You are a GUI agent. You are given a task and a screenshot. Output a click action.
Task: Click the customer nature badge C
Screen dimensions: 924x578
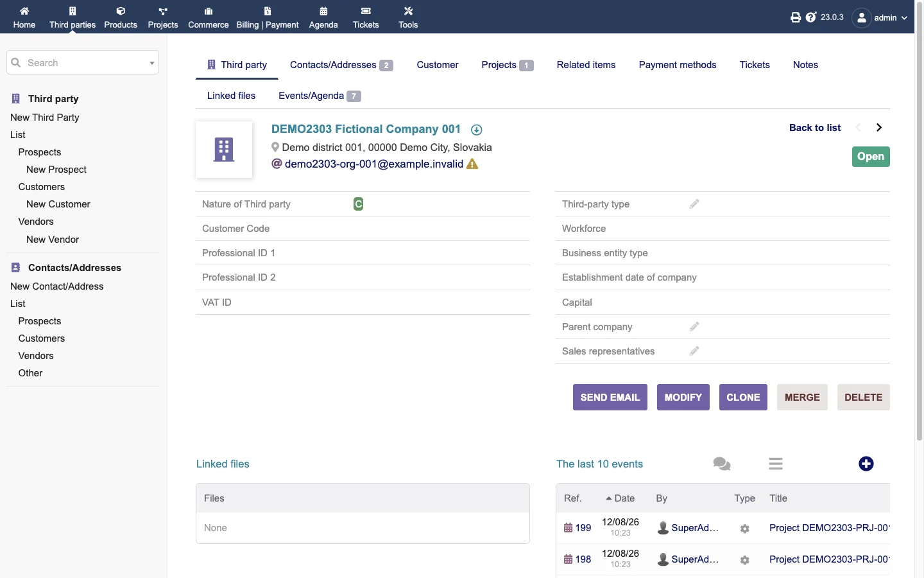pyautogui.click(x=359, y=204)
